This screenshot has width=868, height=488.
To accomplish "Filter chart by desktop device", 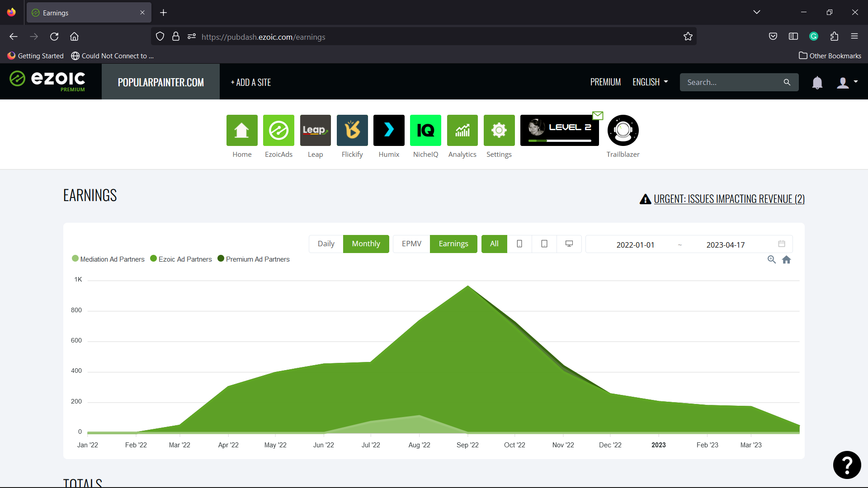I will point(569,244).
